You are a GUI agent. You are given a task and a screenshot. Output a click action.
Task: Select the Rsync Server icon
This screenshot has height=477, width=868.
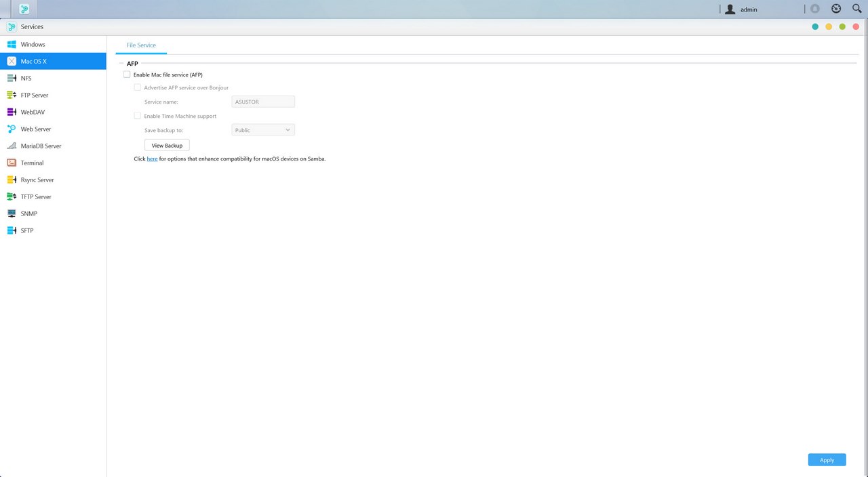(12, 180)
